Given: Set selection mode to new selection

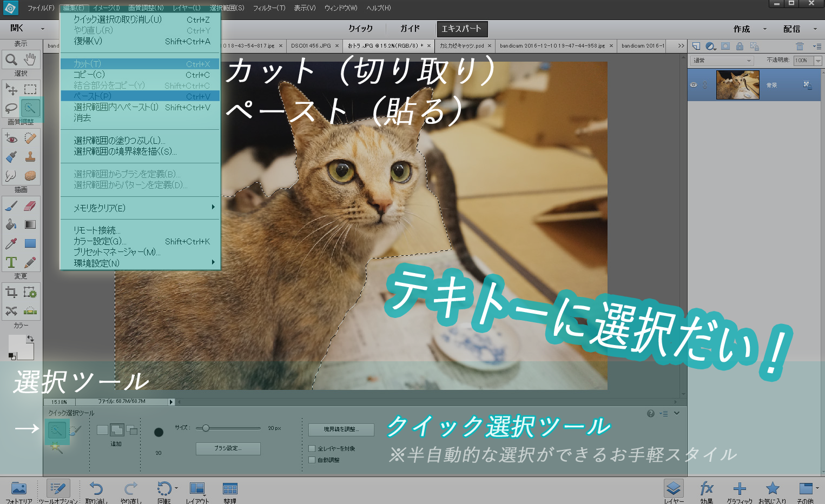Looking at the screenshot, I should 102,430.
